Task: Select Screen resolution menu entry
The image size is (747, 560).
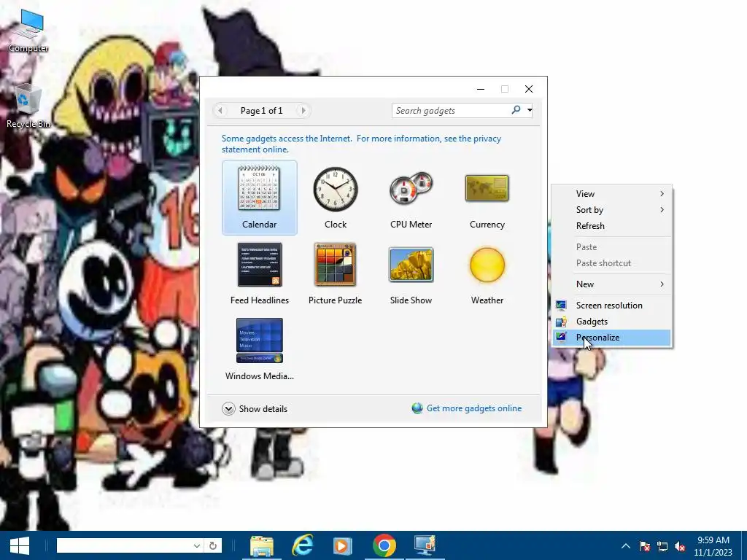Action: pos(612,306)
